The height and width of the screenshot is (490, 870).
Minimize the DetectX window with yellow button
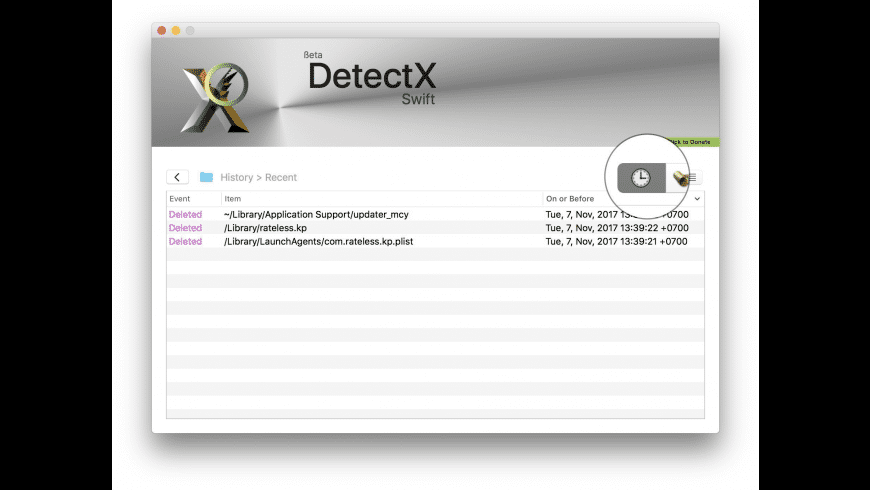pos(176,31)
